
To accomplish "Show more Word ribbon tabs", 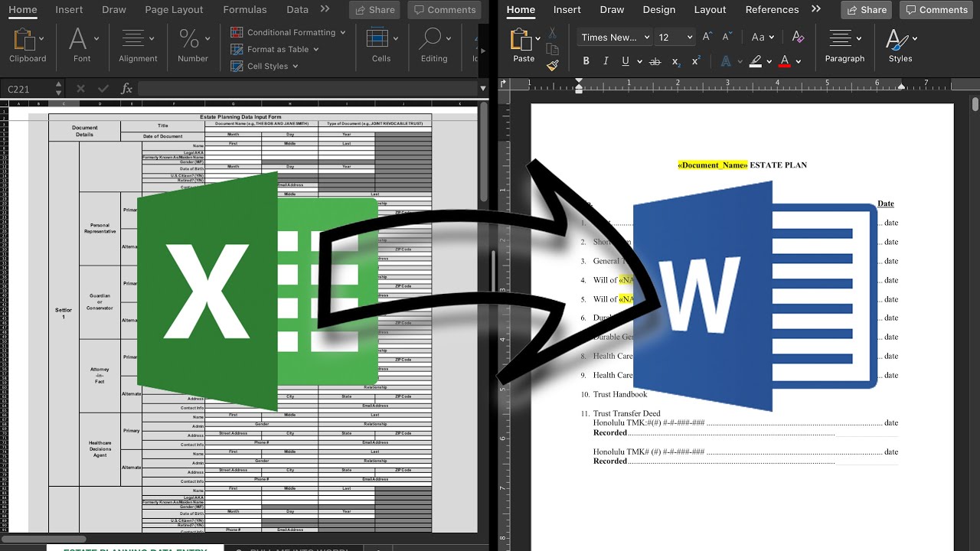I will pos(816,9).
